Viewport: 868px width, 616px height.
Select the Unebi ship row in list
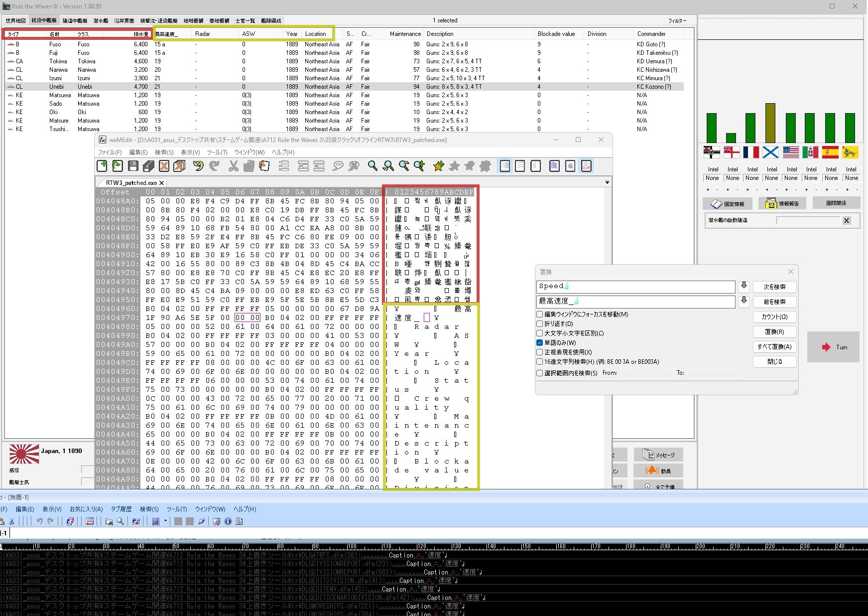pyautogui.click(x=56, y=87)
